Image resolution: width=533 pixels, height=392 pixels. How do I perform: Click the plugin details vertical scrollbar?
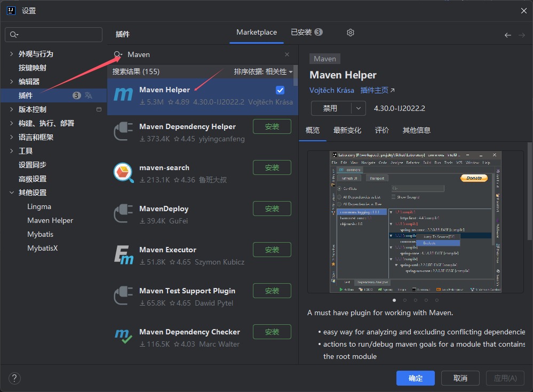[530, 191]
